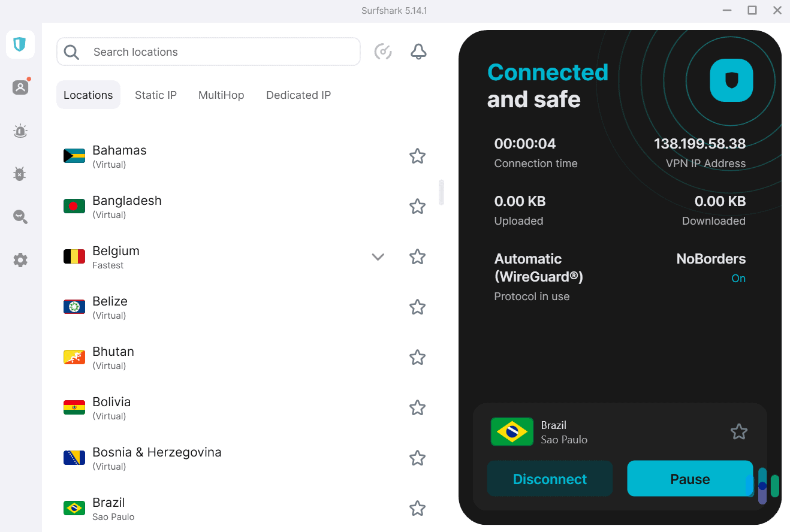
Task: Mark Bolivia as a favorite
Action: 417,407
